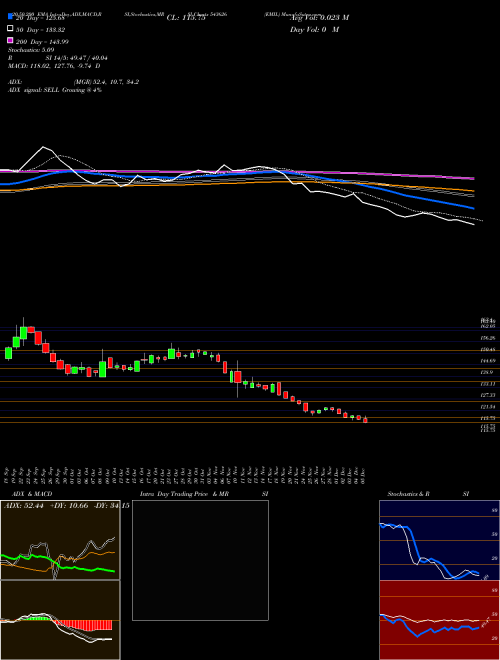This screenshot has height=660, width=500.
Task: Click the MACD values line
Action: (x=54, y=66)
